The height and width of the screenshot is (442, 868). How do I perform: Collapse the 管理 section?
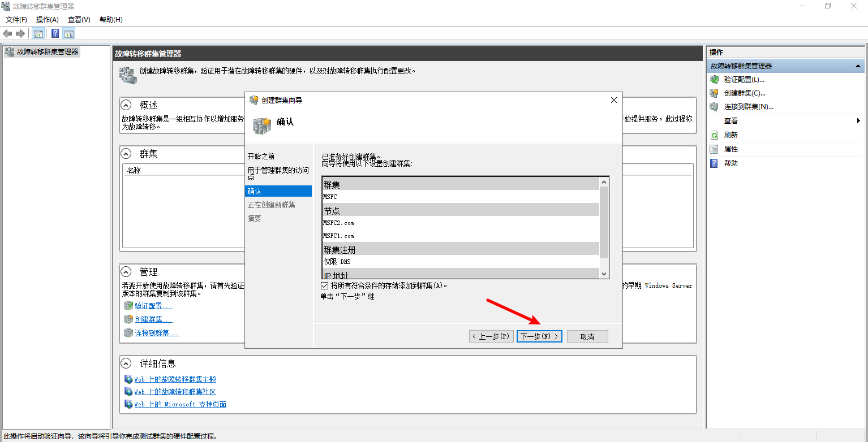[x=127, y=272]
